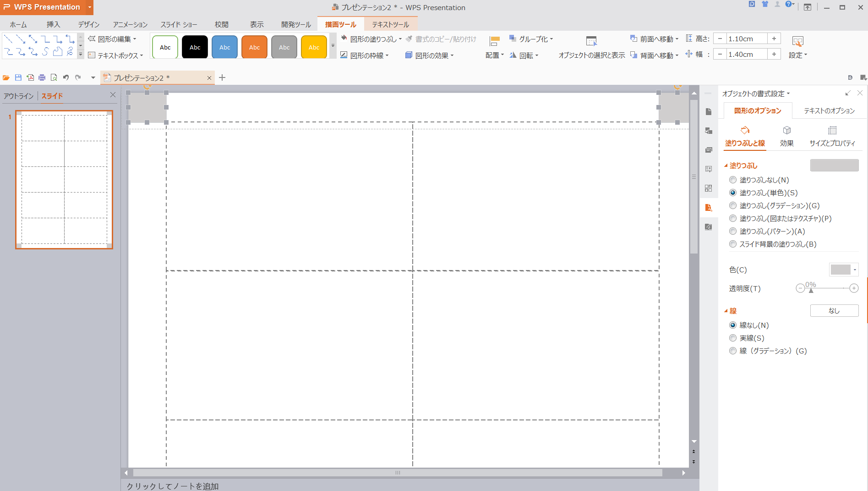Click the fill preset gray swatch beside 塗りつぶし
This screenshot has height=491, width=868.
pyautogui.click(x=834, y=166)
